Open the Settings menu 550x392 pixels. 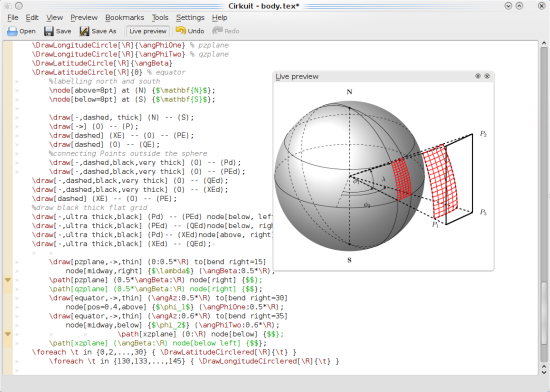190,18
